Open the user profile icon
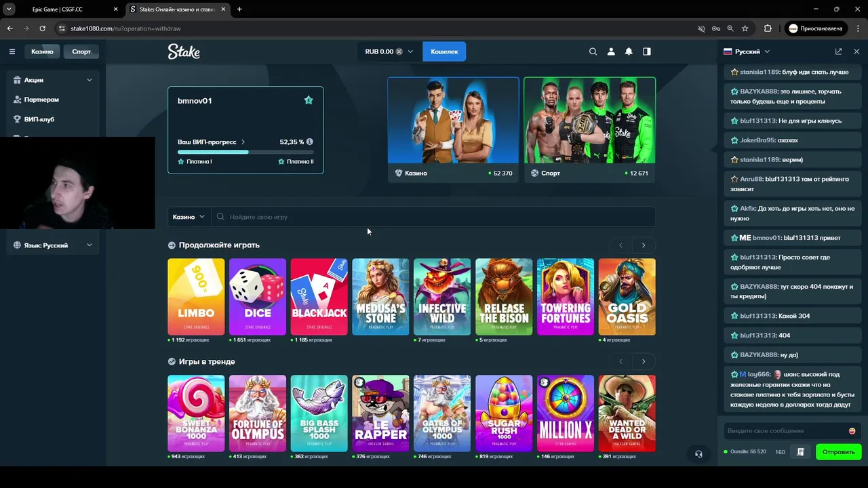The height and width of the screenshot is (488, 868). (611, 52)
